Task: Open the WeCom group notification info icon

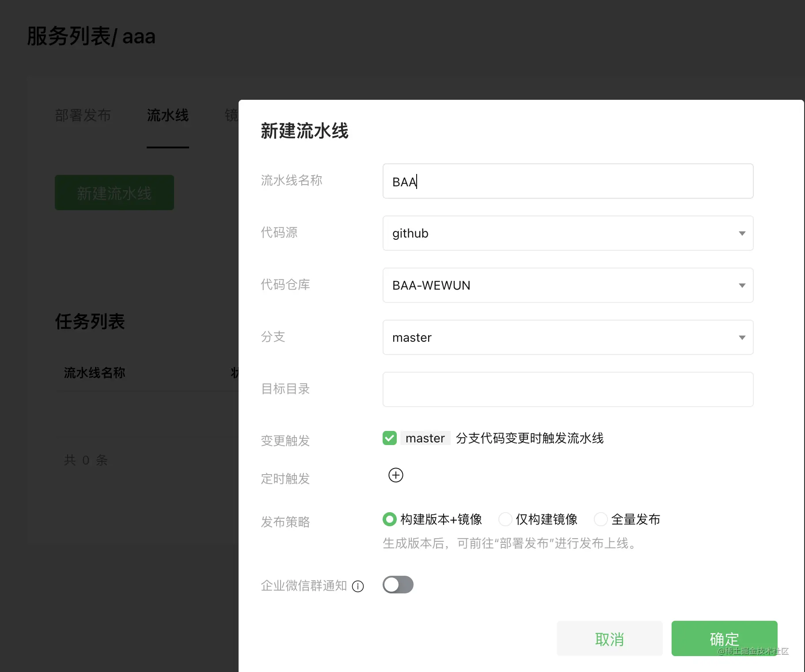Action: (x=358, y=586)
